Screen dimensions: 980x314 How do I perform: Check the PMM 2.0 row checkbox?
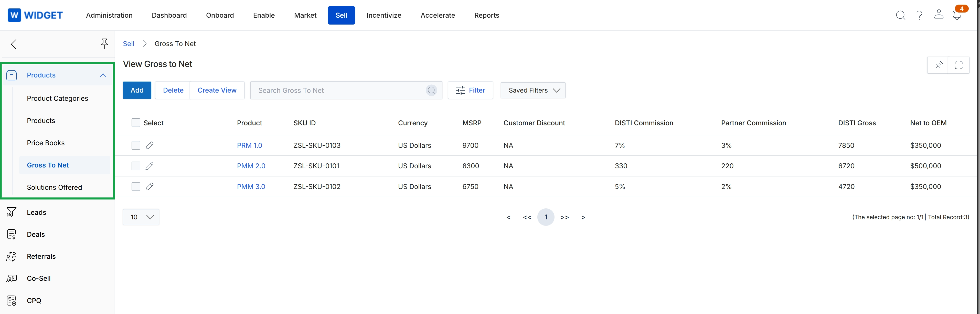136,166
